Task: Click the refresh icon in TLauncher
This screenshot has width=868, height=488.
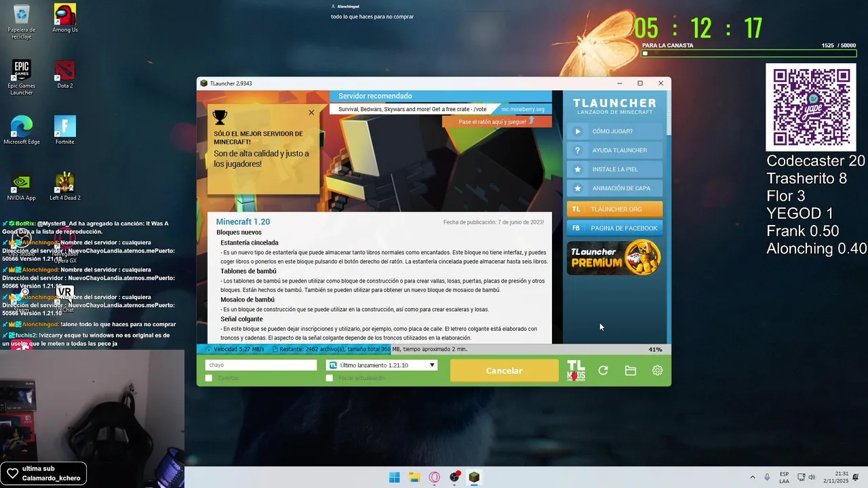Action: pyautogui.click(x=603, y=371)
